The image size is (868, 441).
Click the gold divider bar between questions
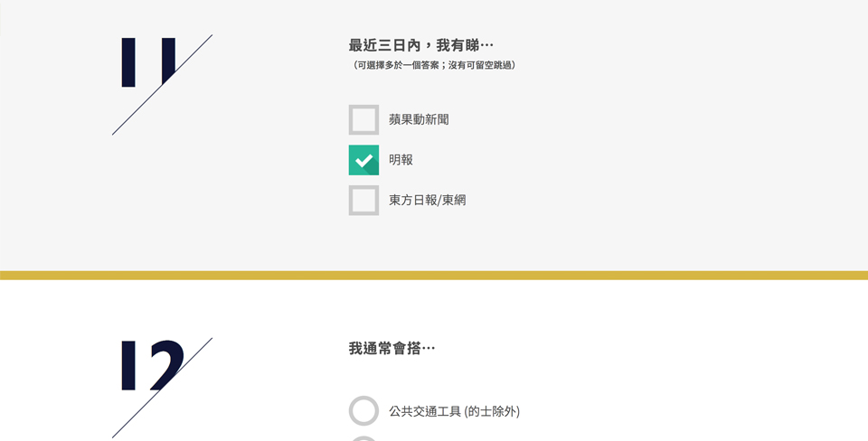click(434, 275)
